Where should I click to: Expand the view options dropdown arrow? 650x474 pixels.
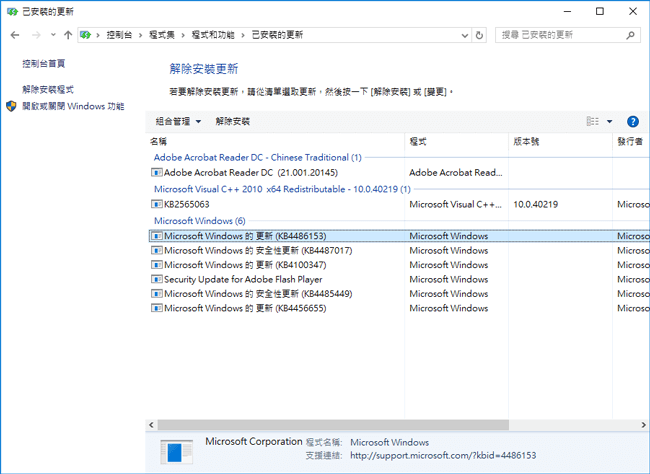(x=609, y=122)
